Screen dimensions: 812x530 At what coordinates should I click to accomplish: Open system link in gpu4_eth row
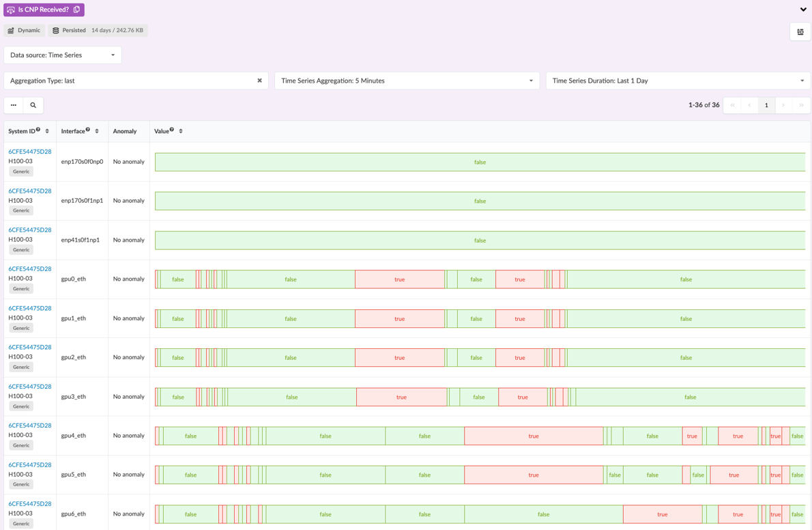29,426
